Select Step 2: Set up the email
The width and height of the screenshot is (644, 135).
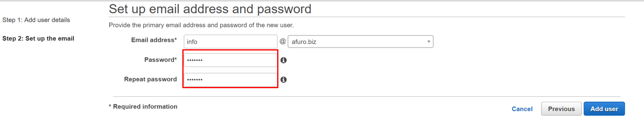pyautogui.click(x=38, y=39)
